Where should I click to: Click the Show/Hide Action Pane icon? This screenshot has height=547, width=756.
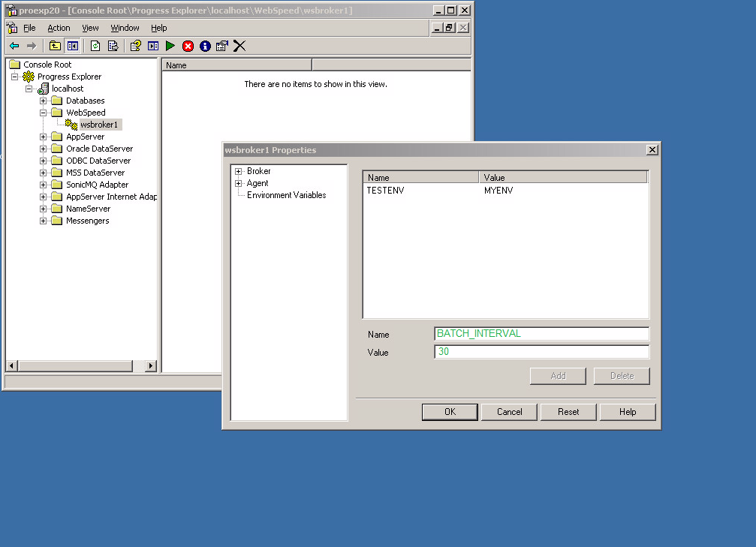(153, 46)
